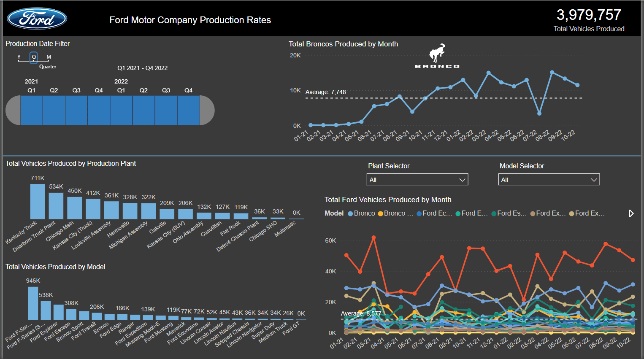The width and height of the screenshot is (644, 359).
Task: Select the 2022 Q1 timeline cell
Action: 121,110
